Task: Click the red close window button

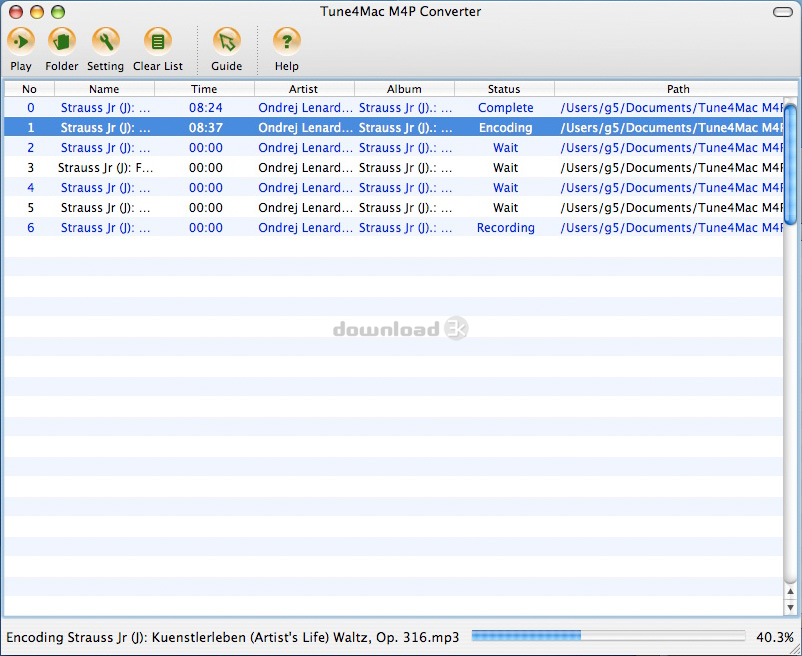Action: tap(16, 12)
